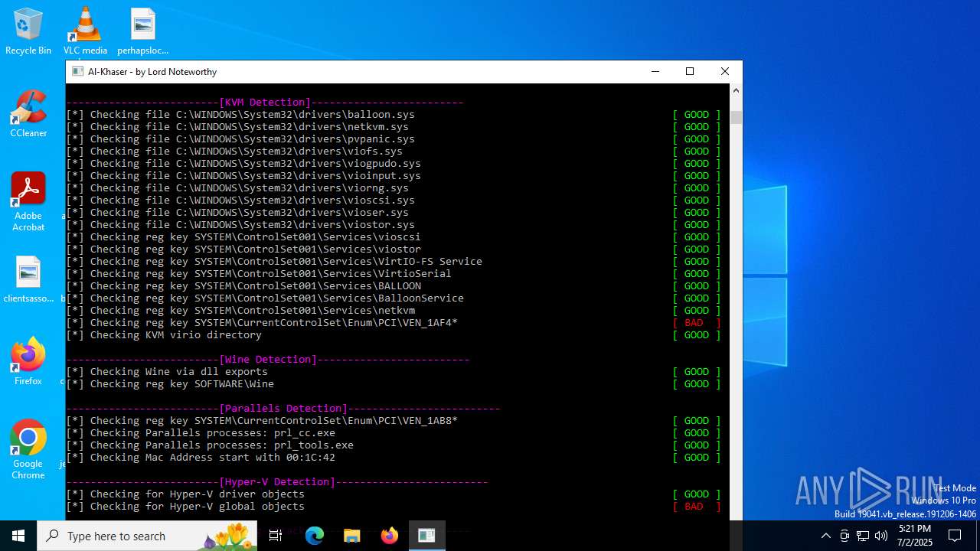Open the Windows Start menu

point(18,536)
